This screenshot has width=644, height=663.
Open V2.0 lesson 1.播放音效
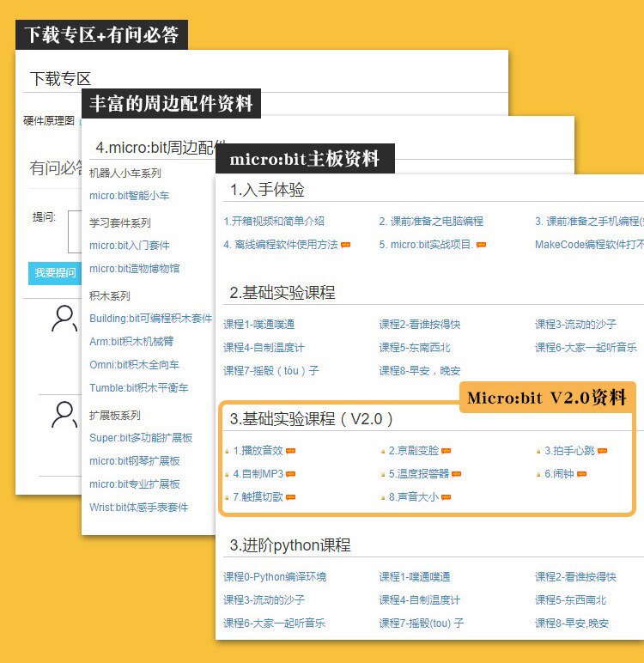click(258, 451)
